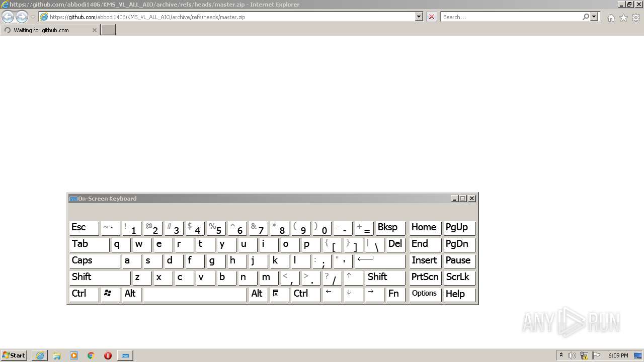Viewport: 644px width, 362px height.
Task: Toggle the left Alt key
Action: 132,294
